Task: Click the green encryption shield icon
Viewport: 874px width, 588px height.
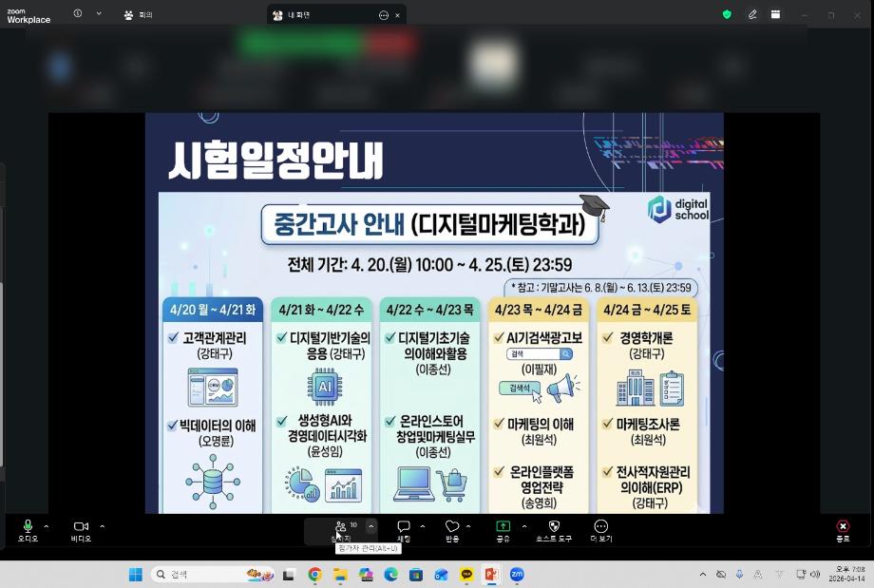Action: tap(728, 14)
